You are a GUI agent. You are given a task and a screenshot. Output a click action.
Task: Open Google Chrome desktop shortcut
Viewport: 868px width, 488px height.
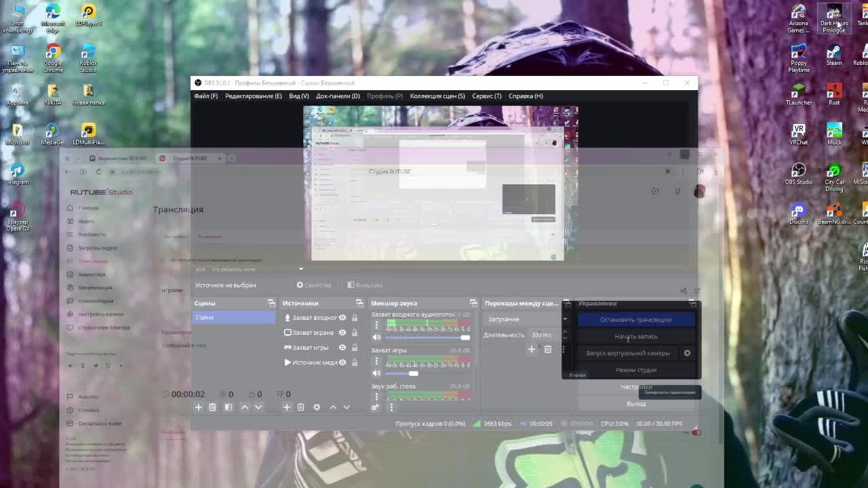[x=53, y=58]
